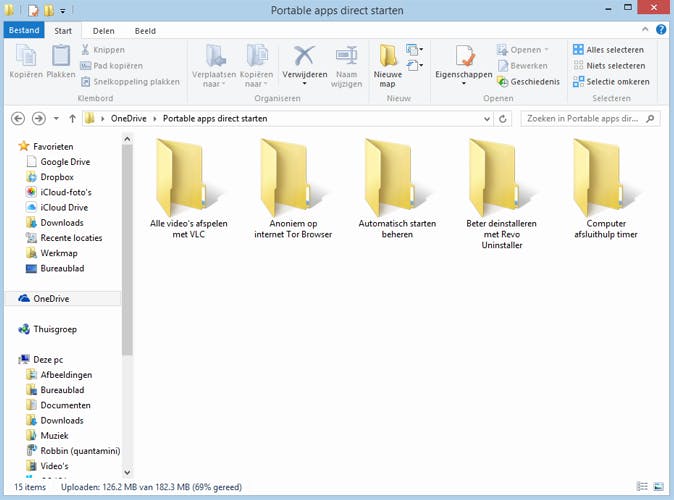The height and width of the screenshot is (500, 674).
Task: Switch to details view icon in status bar
Action: click(x=642, y=487)
